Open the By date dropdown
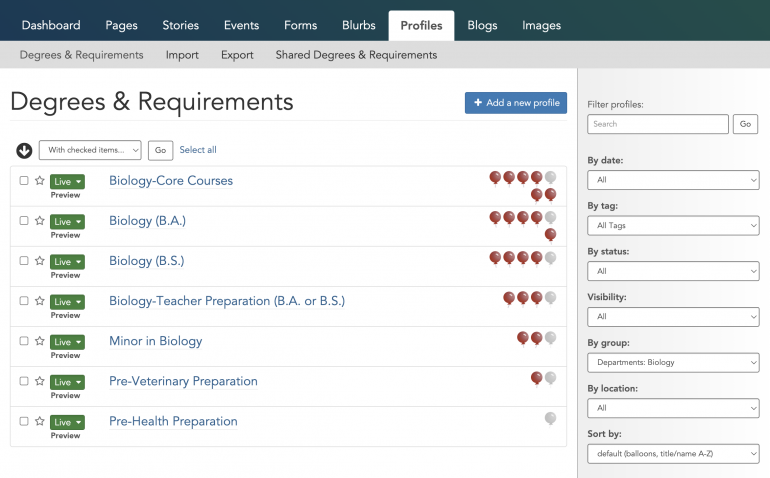This screenshot has height=478, width=770. 673,180
